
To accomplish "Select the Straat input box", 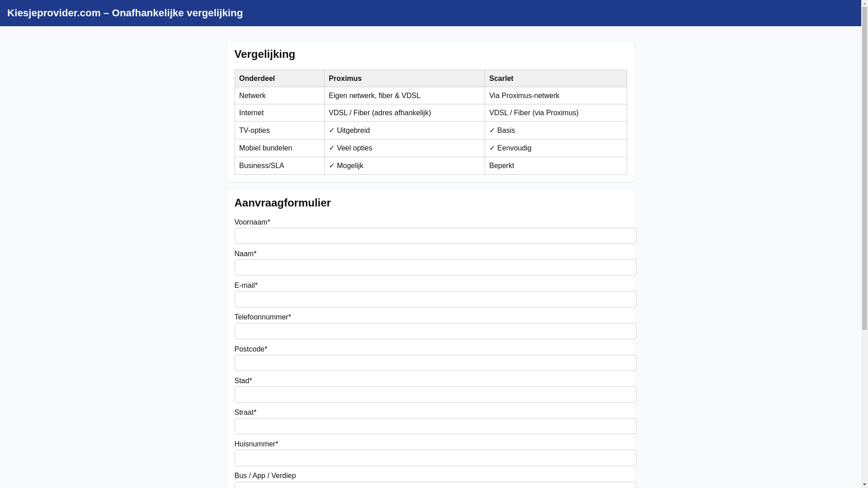I will tap(435, 426).
